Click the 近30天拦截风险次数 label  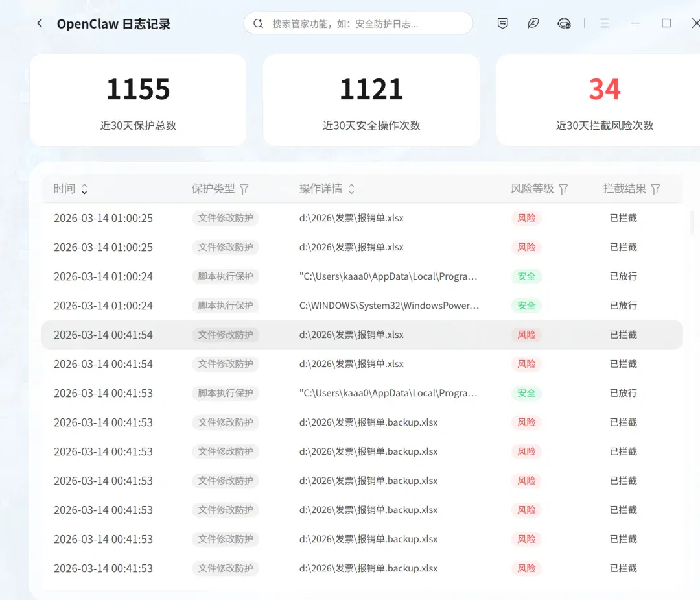point(605,126)
